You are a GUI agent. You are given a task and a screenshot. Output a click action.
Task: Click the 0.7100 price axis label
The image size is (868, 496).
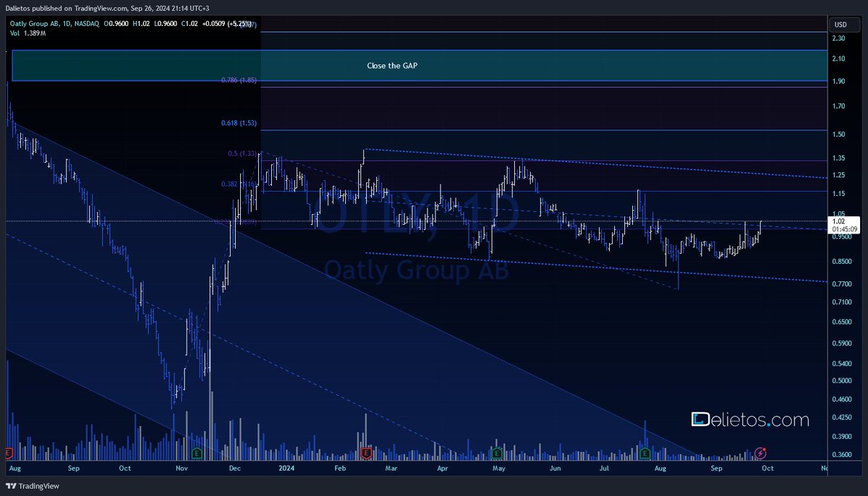pos(842,302)
